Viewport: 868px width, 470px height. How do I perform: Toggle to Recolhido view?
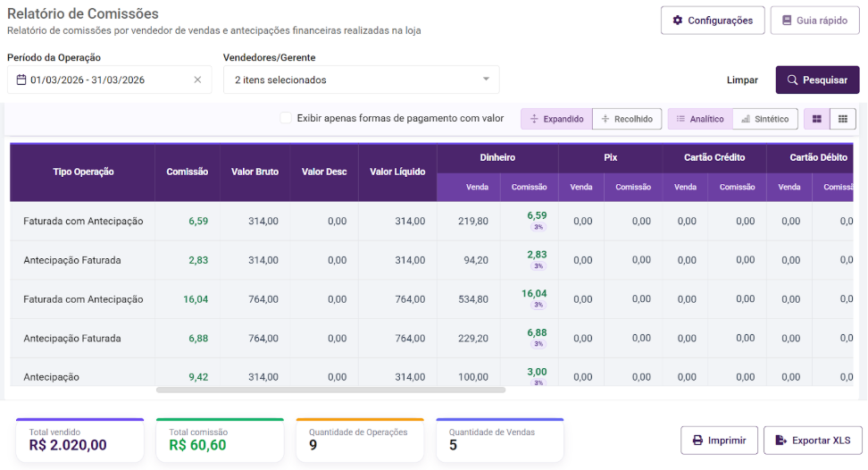pos(627,119)
